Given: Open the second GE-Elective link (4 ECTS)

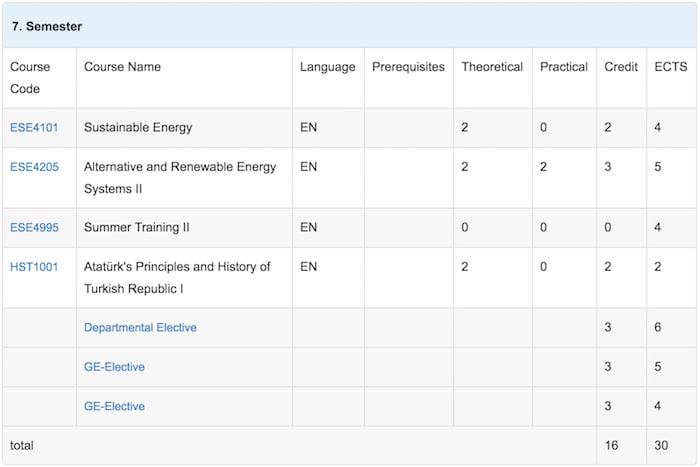Looking at the screenshot, I should click(114, 406).
